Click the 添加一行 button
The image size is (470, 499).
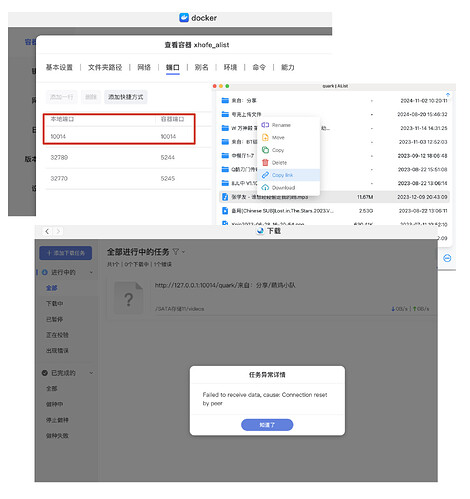[x=61, y=97]
